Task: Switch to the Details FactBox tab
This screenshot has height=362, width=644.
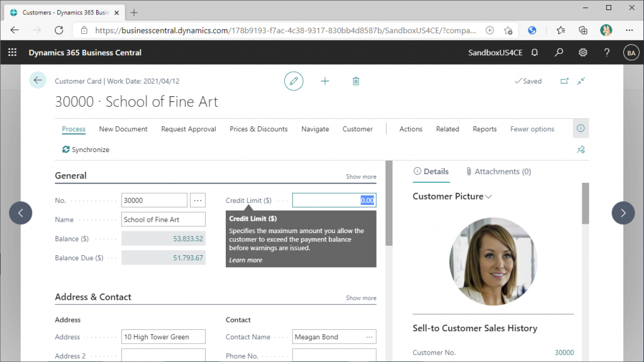Action: tap(431, 172)
